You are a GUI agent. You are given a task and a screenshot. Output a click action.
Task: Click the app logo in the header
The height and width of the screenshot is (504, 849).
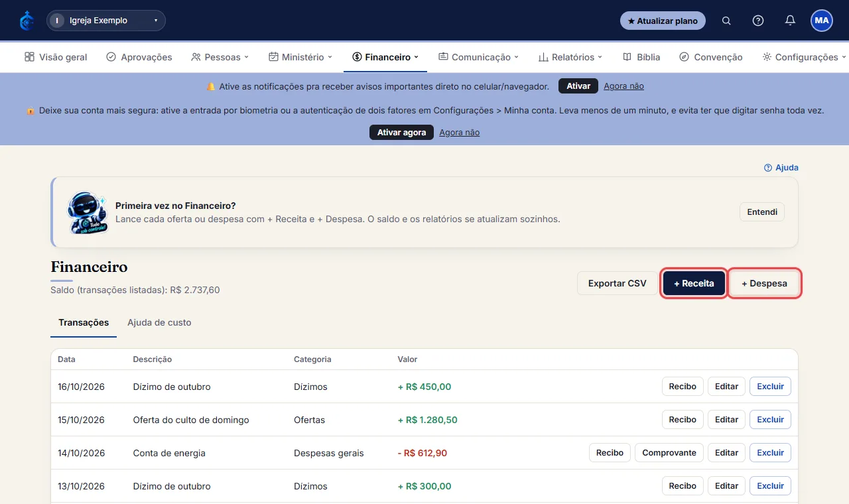[27, 21]
